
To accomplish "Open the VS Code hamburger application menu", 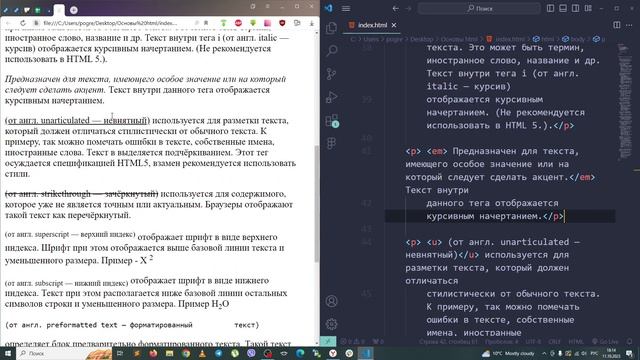I will tap(346, 8).
